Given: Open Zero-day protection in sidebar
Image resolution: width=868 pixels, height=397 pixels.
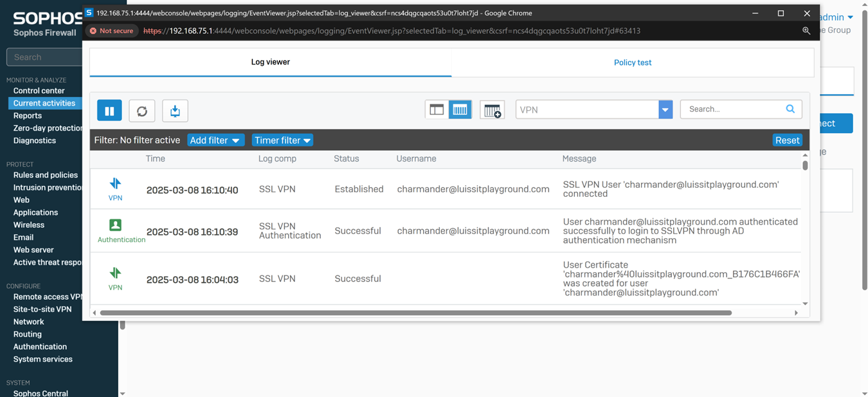Looking at the screenshot, I should click(x=48, y=128).
